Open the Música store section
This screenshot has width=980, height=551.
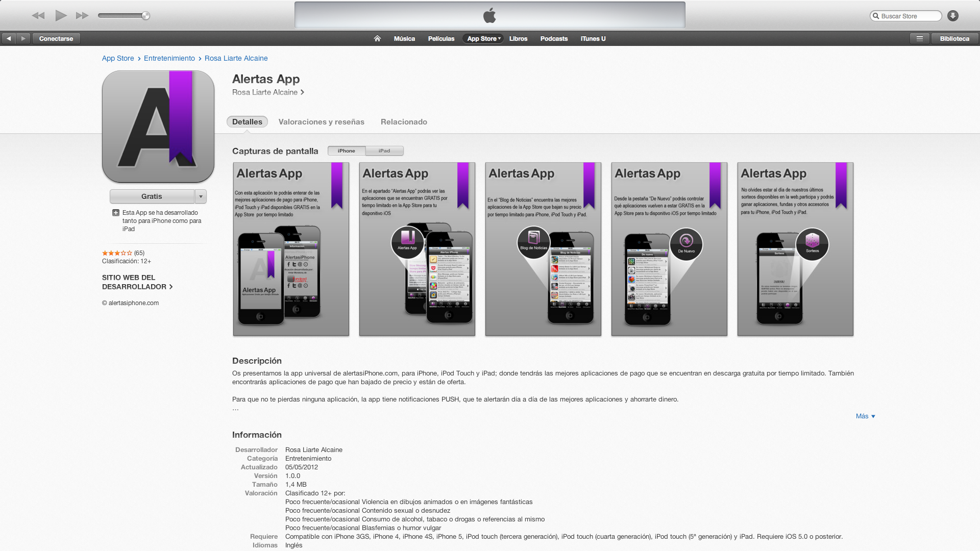point(404,38)
